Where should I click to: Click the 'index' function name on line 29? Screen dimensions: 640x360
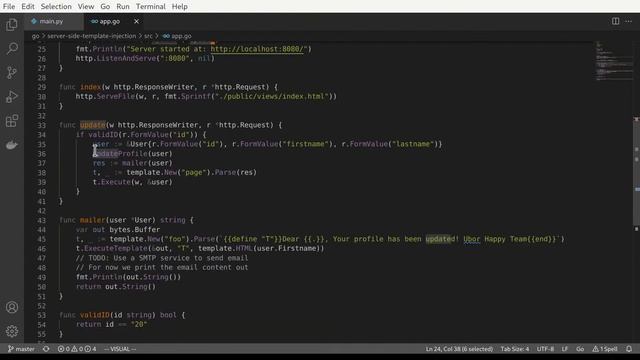[x=91, y=87]
